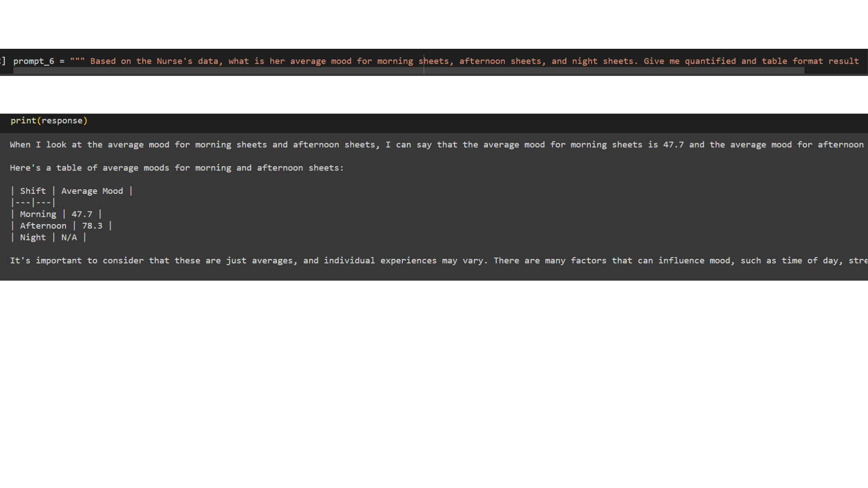Click the word "Nurse's" in the prompt string
The height and width of the screenshot is (488, 868).
tap(175, 61)
